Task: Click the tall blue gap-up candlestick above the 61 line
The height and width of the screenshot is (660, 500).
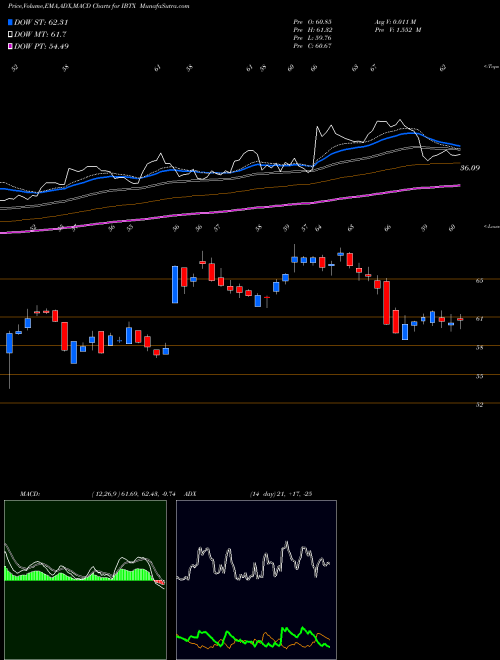Action: click(175, 284)
